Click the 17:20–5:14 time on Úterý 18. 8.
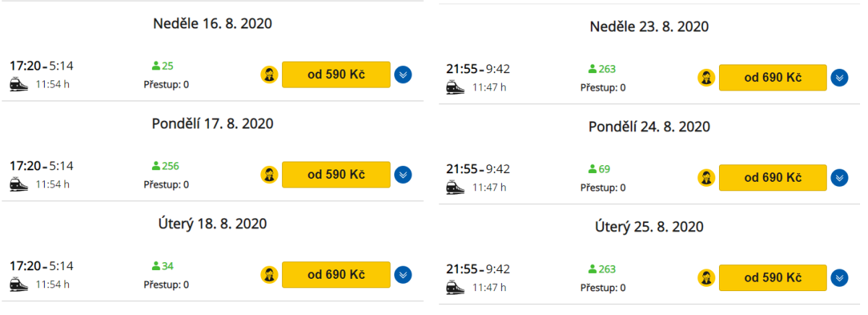Screen dimensions: 868x315 (x=41, y=266)
